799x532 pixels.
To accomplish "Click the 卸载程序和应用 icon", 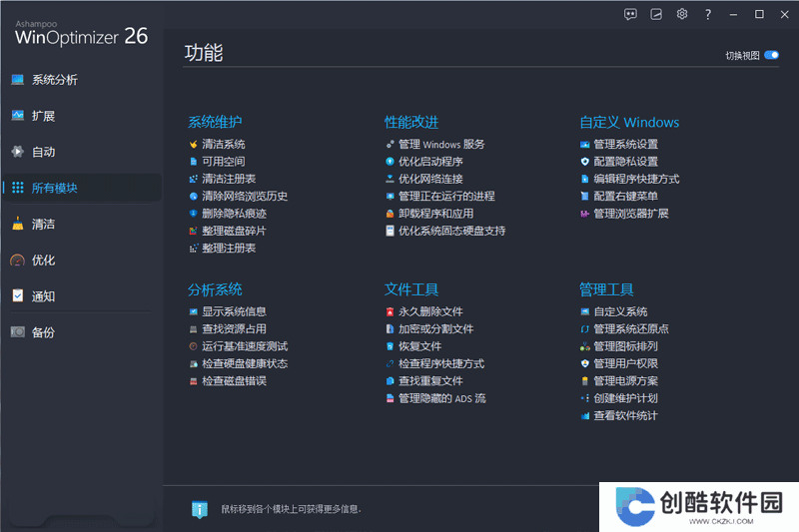I will point(390,214).
